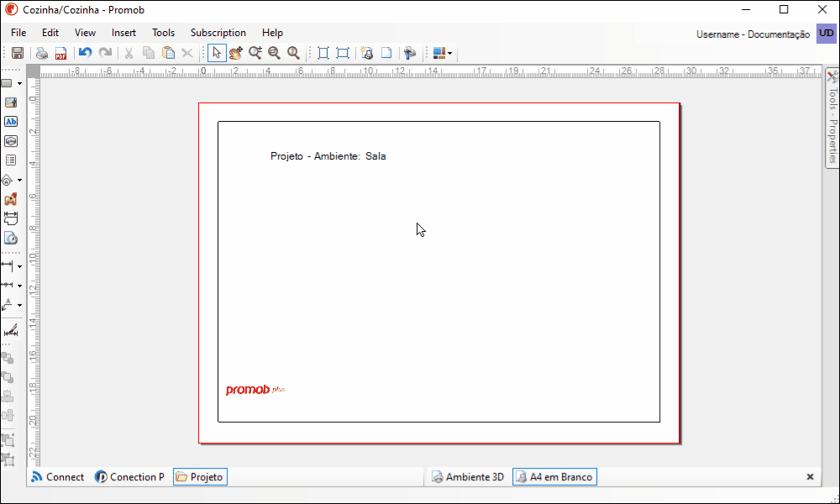Expand annotation leader dropdown arrow
The image size is (840, 504).
point(20,305)
